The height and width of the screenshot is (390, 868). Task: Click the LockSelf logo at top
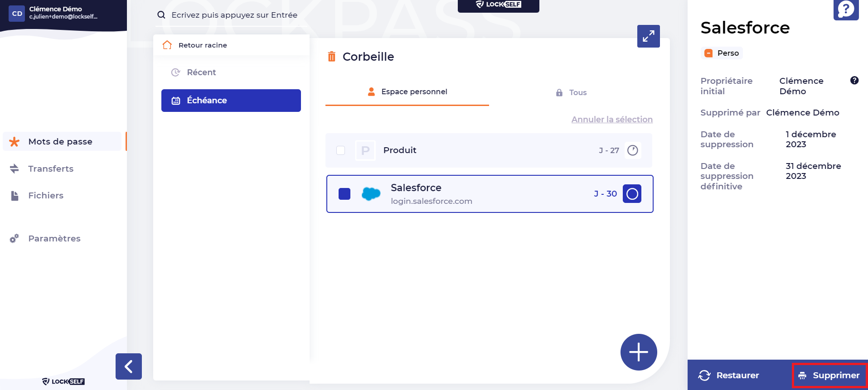pyautogui.click(x=499, y=5)
